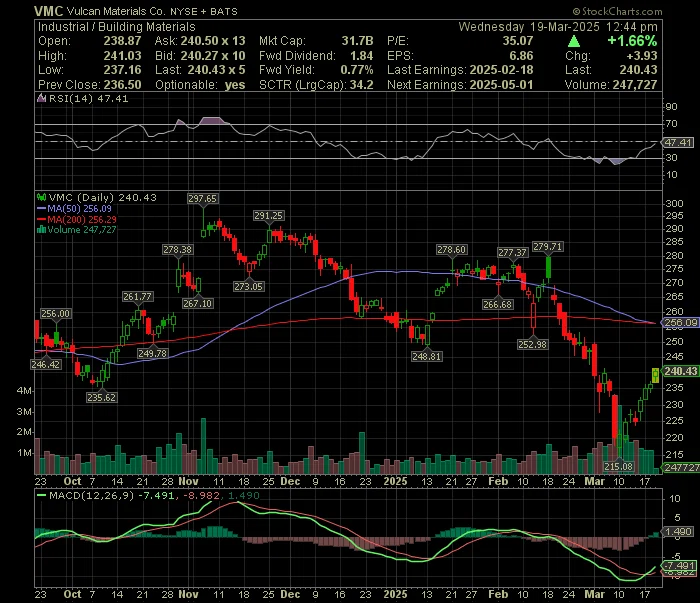Click the EPS value 6.86
700x603 pixels.
(x=521, y=56)
